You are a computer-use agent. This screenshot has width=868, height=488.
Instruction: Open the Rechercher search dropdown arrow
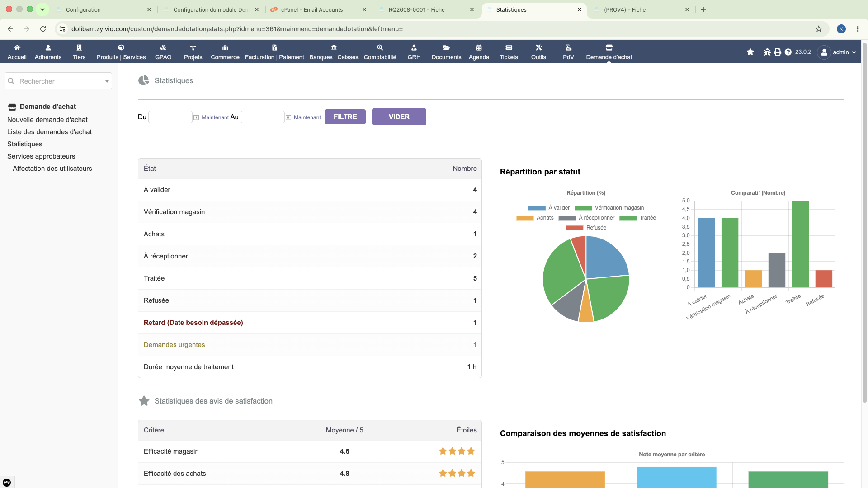pyautogui.click(x=107, y=81)
